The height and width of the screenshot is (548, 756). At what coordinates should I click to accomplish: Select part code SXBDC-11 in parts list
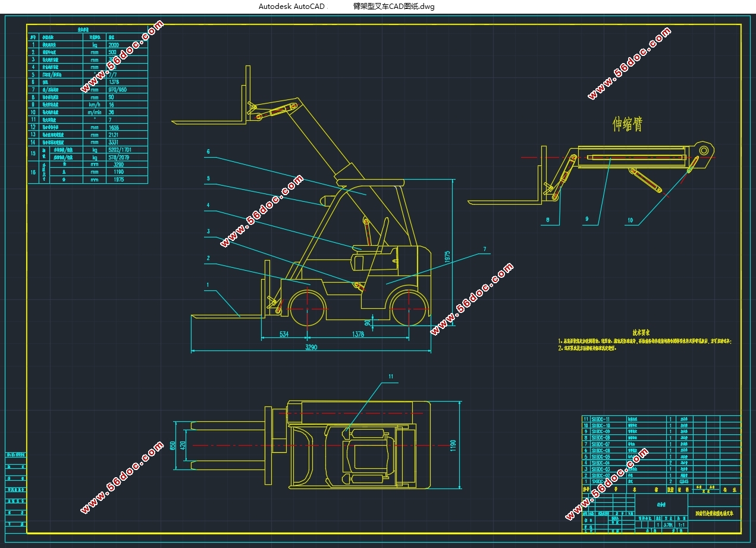(x=601, y=419)
